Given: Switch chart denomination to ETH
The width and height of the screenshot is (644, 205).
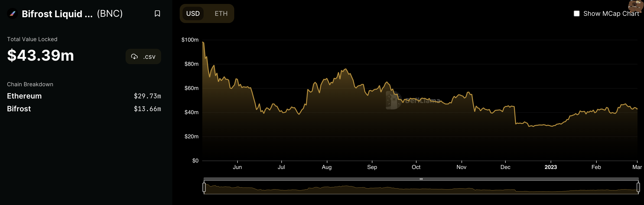Looking at the screenshot, I should coord(221,13).
